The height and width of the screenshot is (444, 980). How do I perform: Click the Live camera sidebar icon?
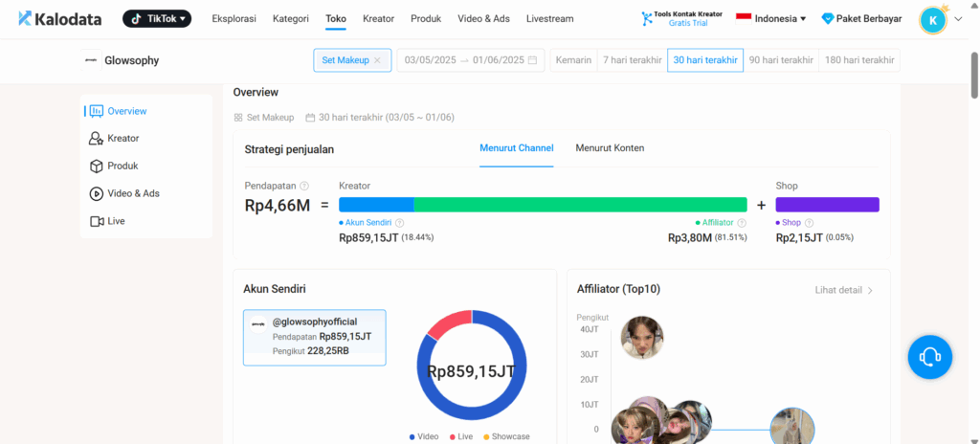[x=97, y=221]
